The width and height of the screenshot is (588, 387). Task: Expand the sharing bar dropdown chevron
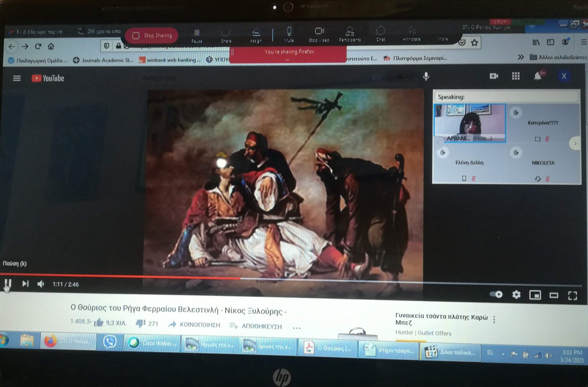click(288, 60)
